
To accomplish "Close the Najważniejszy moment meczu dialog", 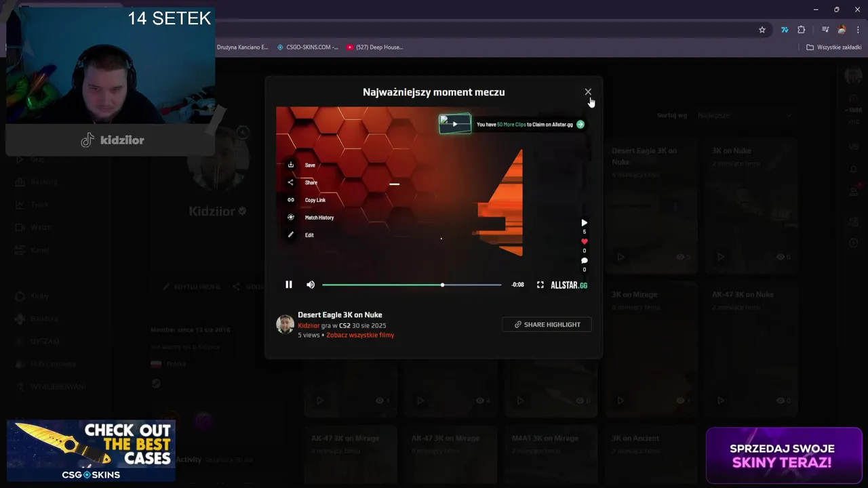I will click(588, 91).
